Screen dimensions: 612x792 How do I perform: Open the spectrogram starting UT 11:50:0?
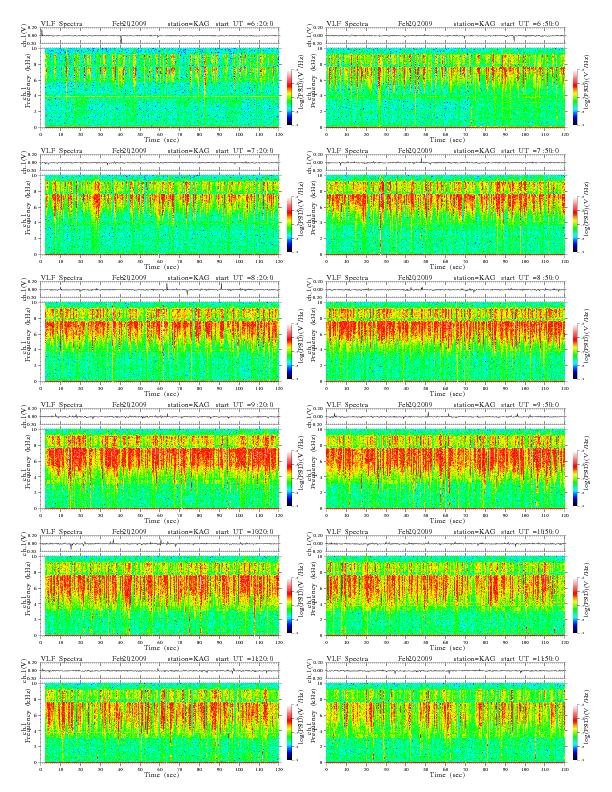445,723
